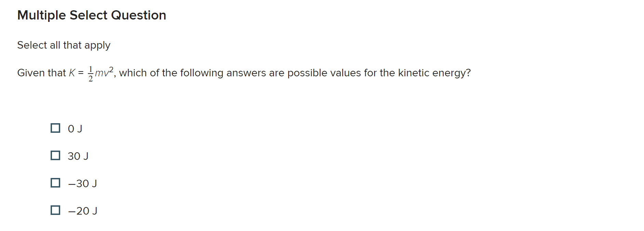Click the −30 J answer label
This screenshot has width=644, height=231.
point(82,183)
